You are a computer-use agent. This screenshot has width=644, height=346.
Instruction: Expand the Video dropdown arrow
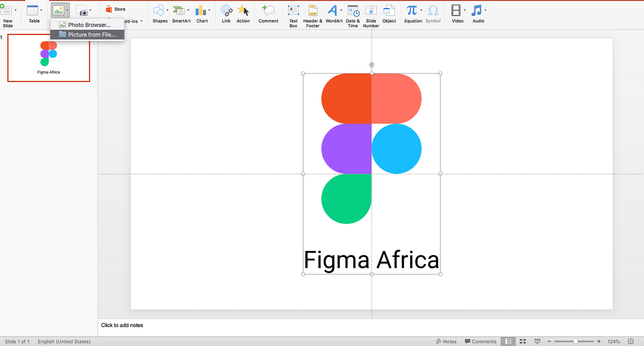tap(464, 10)
